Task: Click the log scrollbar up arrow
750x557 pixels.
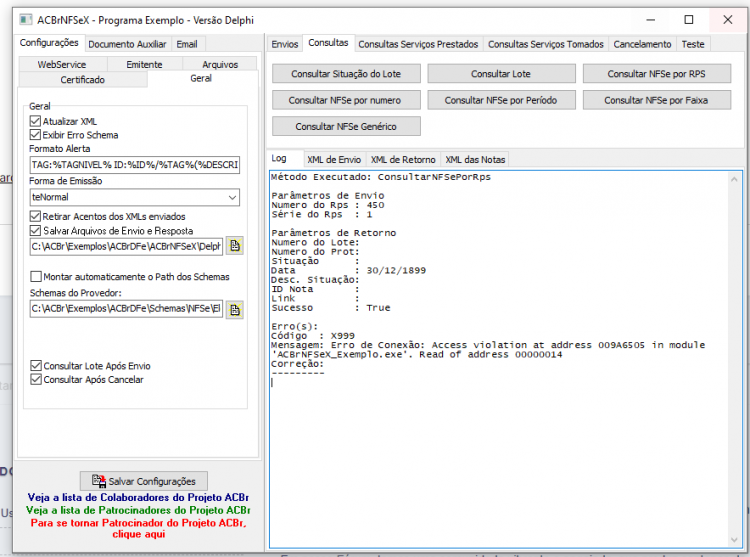Action: [x=734, y=179]
